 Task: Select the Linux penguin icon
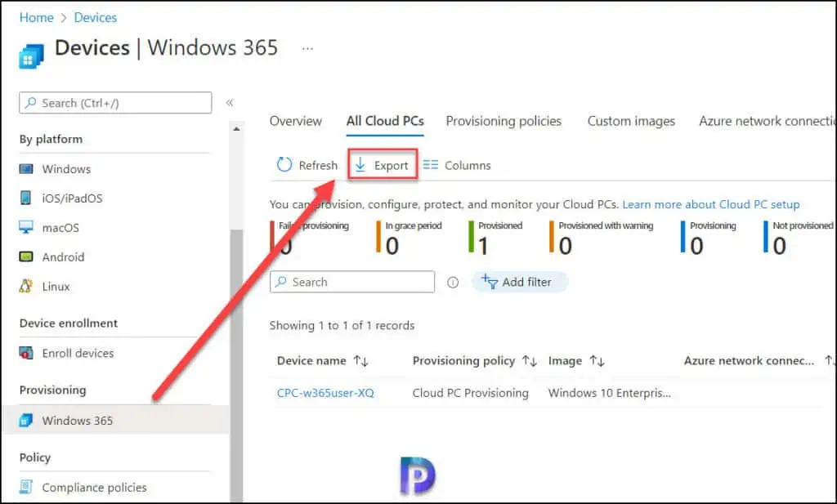(25, 286)
